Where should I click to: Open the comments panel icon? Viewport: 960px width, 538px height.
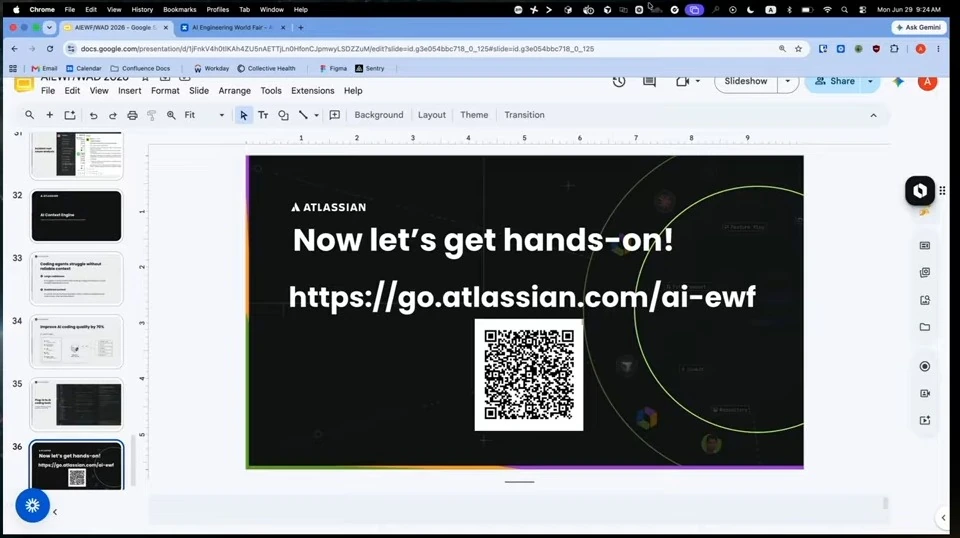650,81
